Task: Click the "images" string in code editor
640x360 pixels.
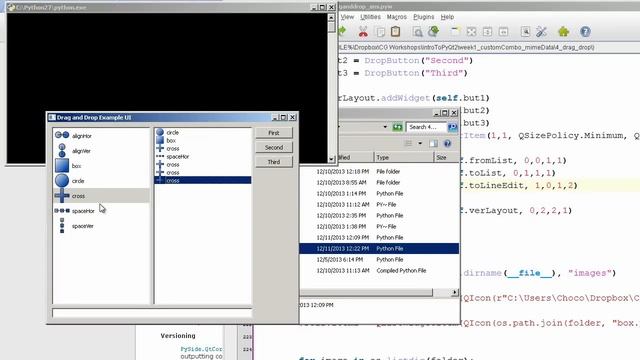Action: tap(589, 273)
